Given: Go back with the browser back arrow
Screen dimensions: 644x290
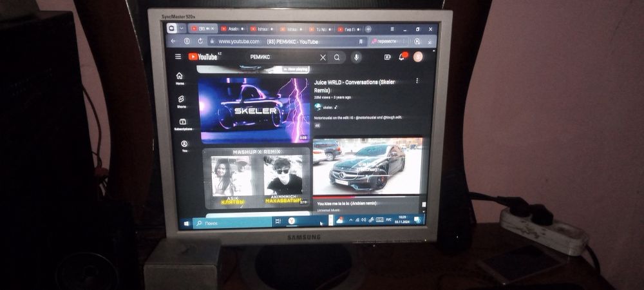Looking at the screenshot, I should [173, 41].
